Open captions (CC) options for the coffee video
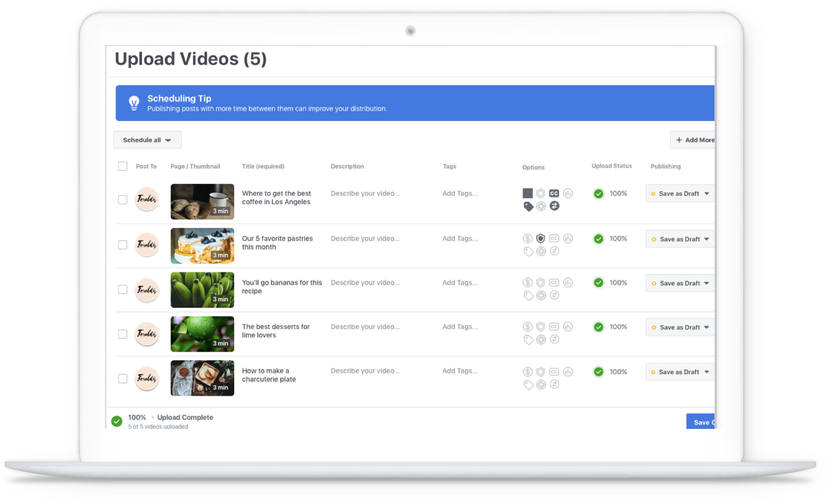This screenshot has height=504, width=832. (x=554, y=193)
